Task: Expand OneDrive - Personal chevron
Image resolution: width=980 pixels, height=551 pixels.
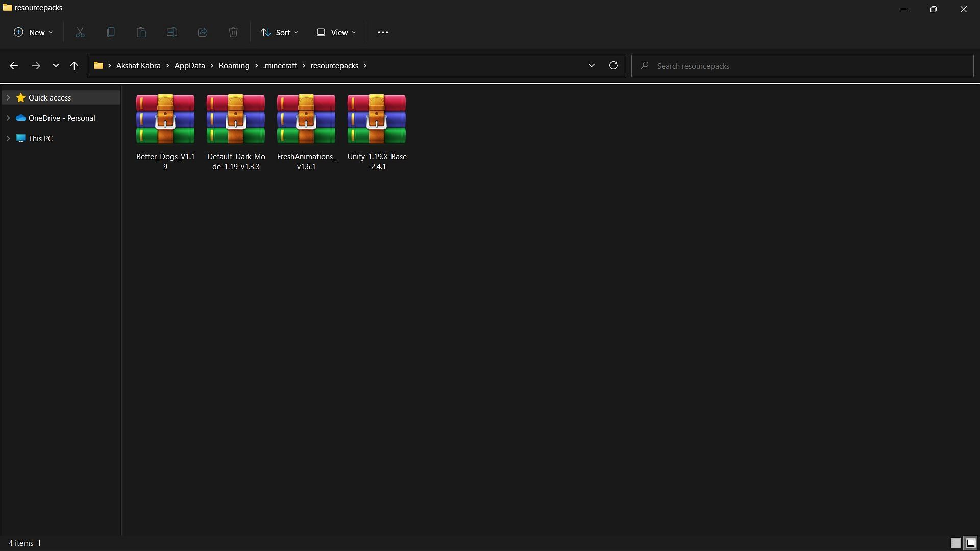Action: coord(8,118)
